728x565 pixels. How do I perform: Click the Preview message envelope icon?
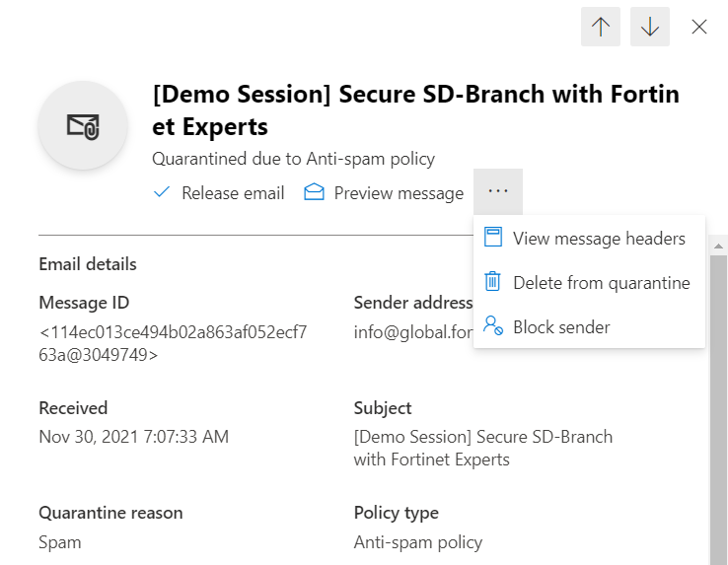[x=315, y=193]
